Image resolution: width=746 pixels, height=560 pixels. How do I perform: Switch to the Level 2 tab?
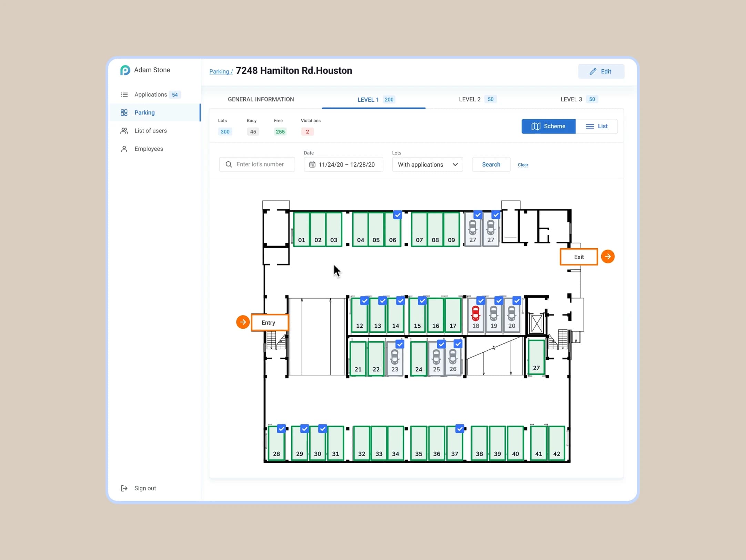point(477,99)
